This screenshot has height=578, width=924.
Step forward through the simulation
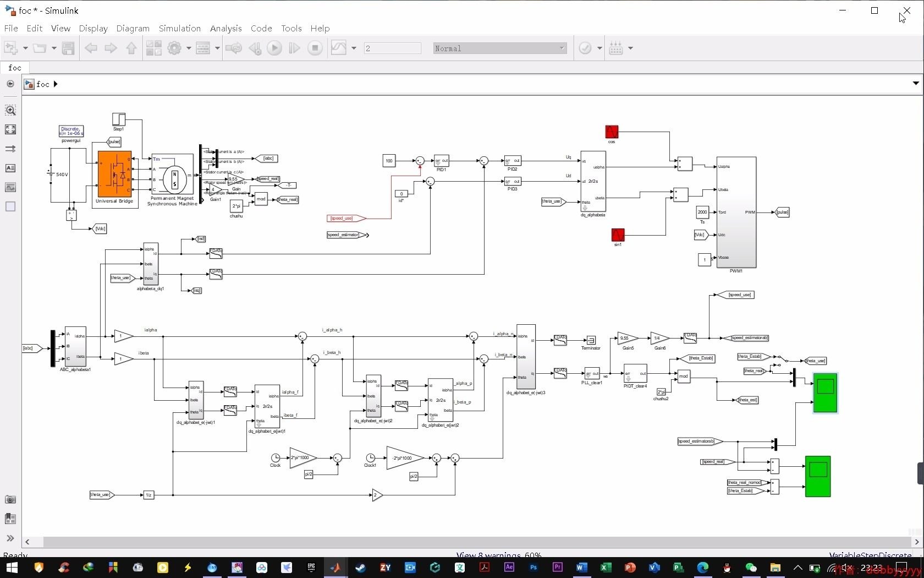[294, 48]
